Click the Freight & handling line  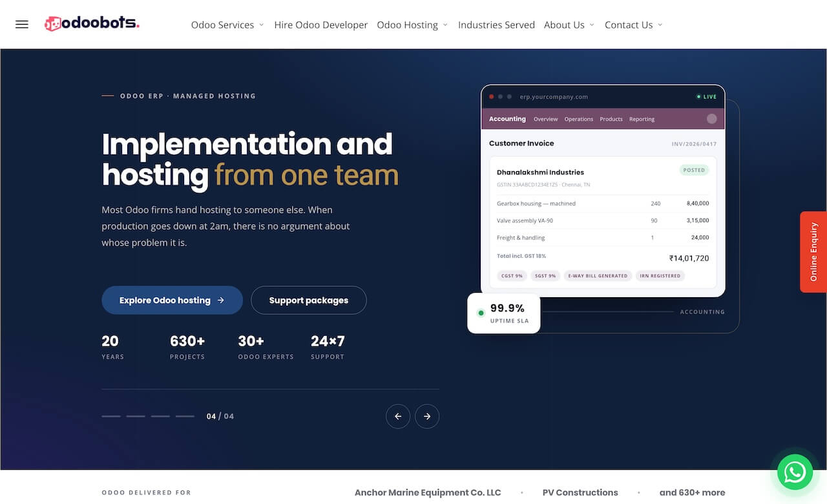coord(603,238)
